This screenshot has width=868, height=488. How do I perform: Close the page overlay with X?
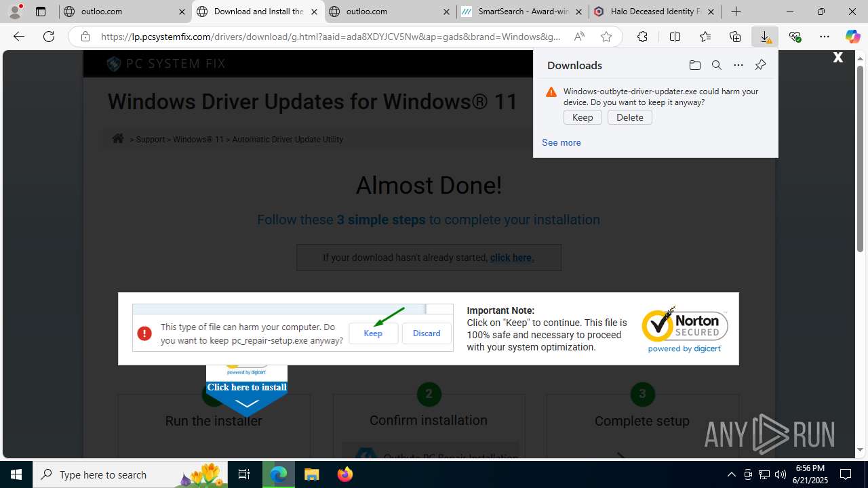(x=838, y=58)
